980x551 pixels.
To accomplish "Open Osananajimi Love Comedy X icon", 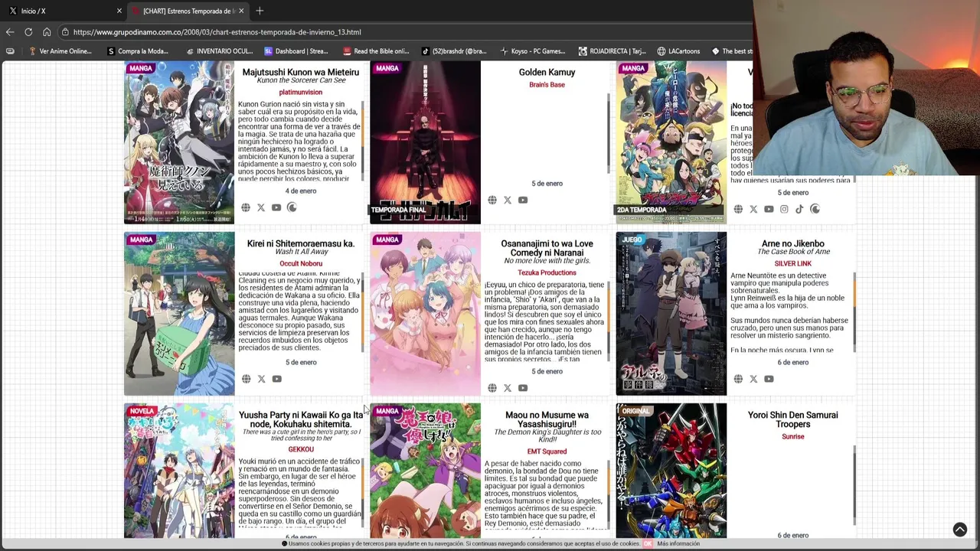I will click(508, 388).
